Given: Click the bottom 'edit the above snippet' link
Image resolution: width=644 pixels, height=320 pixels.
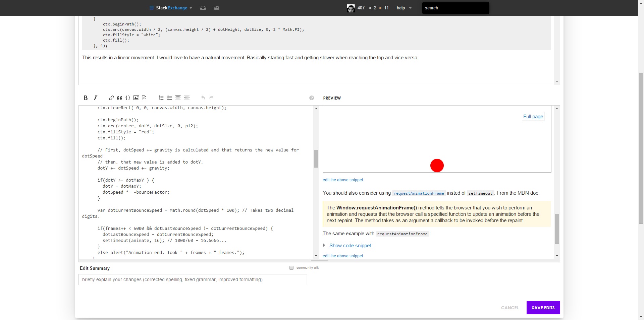Looking at the screenshot, I should (343, 256).
